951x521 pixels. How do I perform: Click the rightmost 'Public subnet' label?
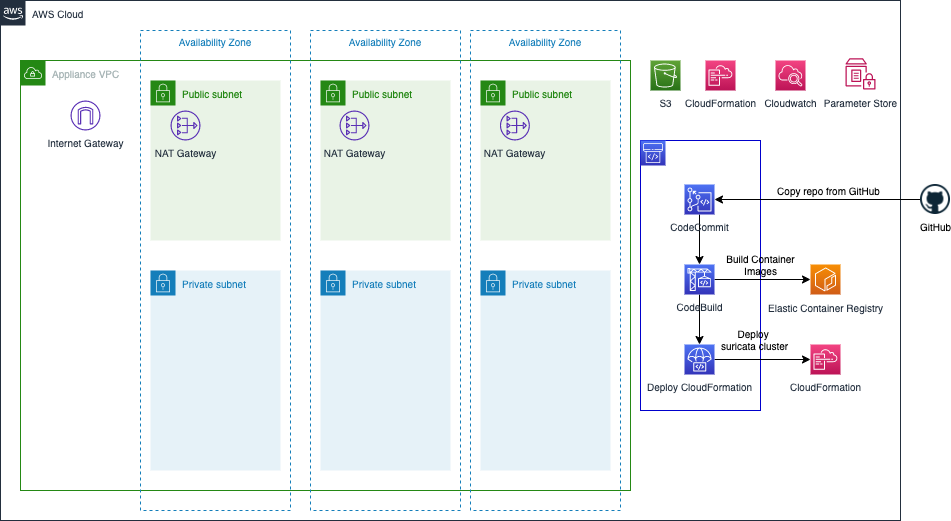[x=542, y=94]
